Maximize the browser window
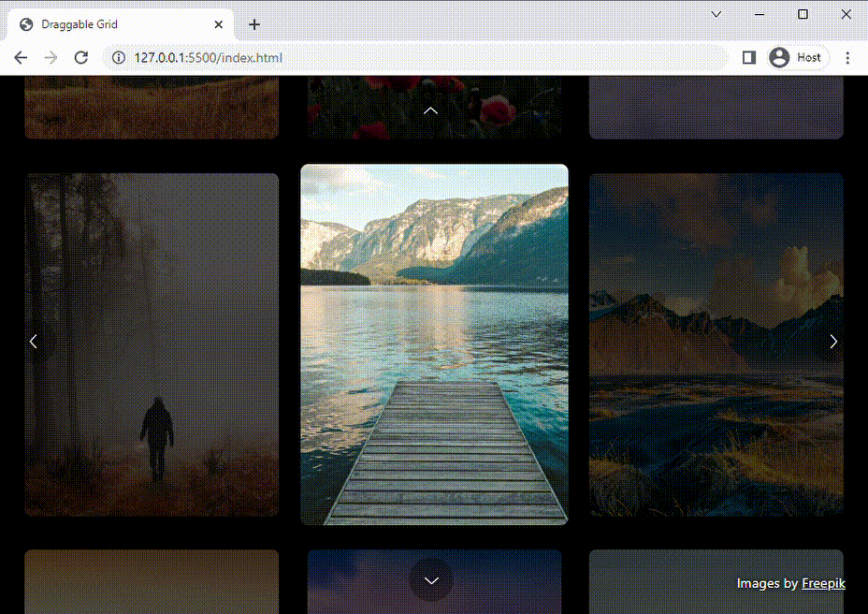The height and width of the screenshot is (614, 868). 803,14
